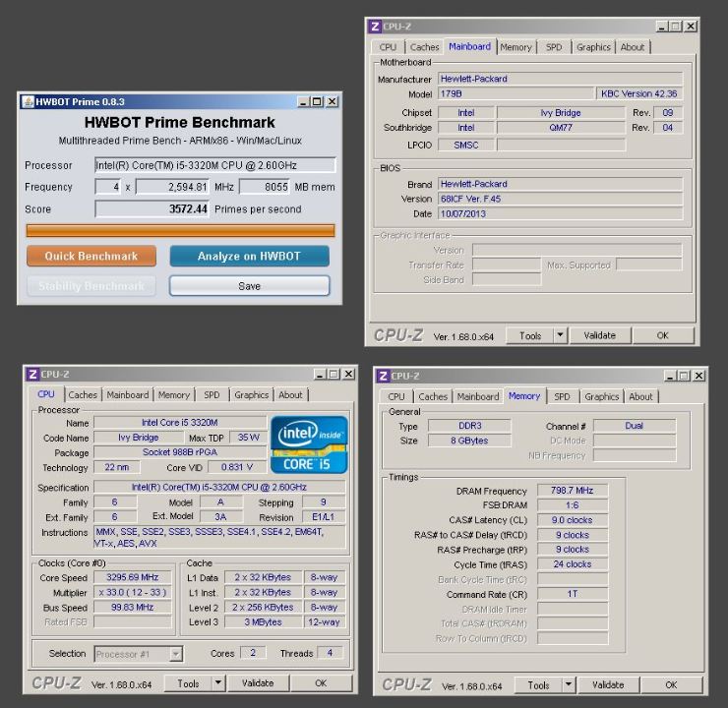Viewport: 728px width, 708px height.
Task: Start the Quick Benchmark
Action: pos(91,256)
